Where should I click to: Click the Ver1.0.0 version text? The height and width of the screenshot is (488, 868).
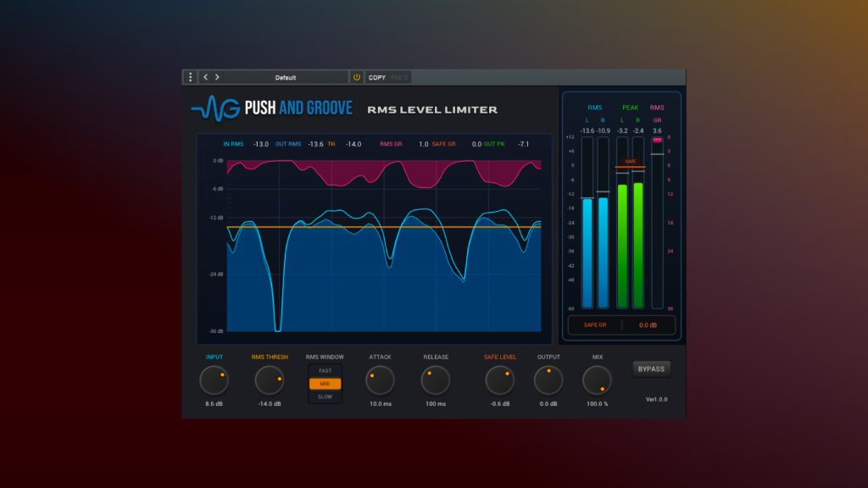[657, 400]
